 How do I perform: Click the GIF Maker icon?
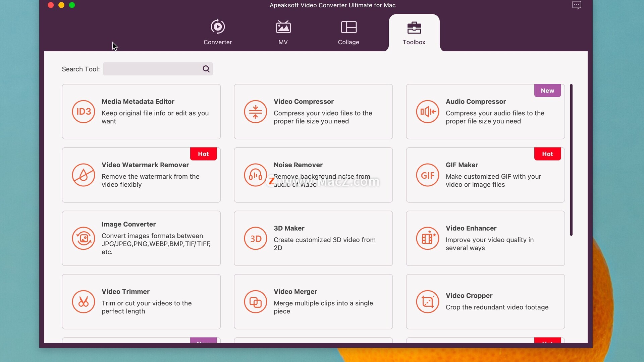[428, 175]
